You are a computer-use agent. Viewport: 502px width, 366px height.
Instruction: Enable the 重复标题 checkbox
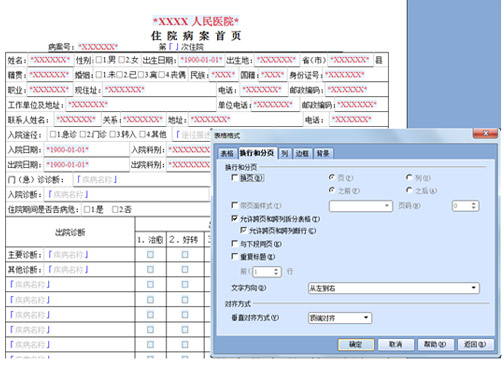235,256
